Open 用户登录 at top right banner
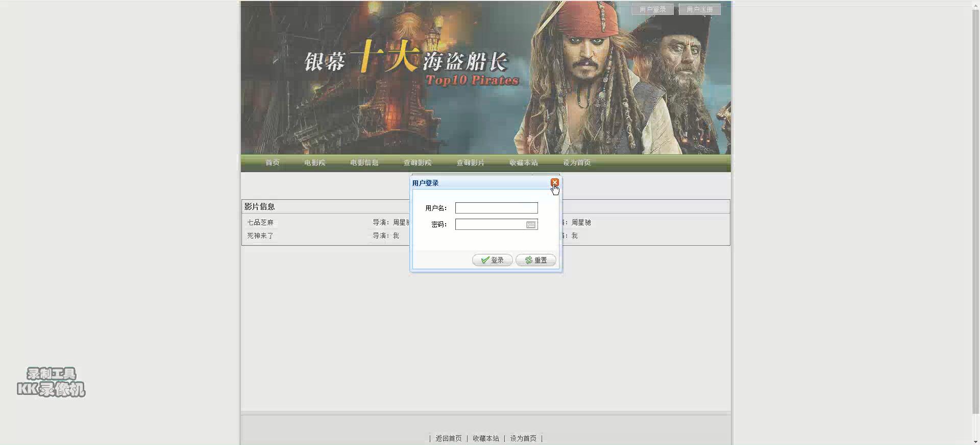This screenshot has width=980, height=445. 652,9
